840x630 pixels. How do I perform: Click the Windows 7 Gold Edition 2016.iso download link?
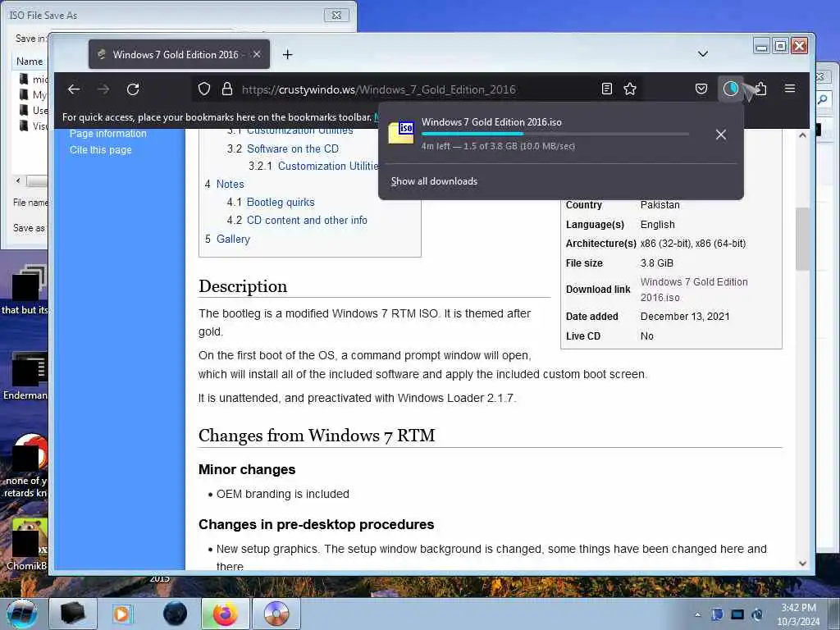[x=694, y=290]
